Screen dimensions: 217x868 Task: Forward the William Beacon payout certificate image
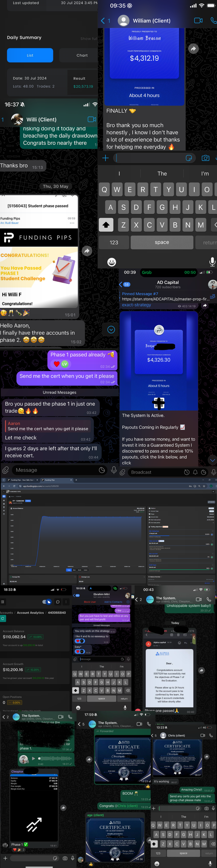click(193, 49)
